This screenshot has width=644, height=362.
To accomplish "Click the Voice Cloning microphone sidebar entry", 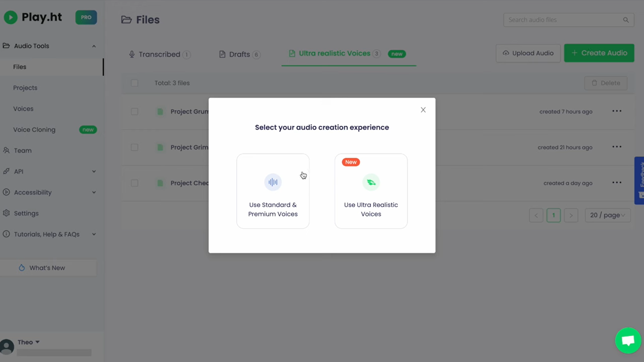I will [x=34, y=130].
